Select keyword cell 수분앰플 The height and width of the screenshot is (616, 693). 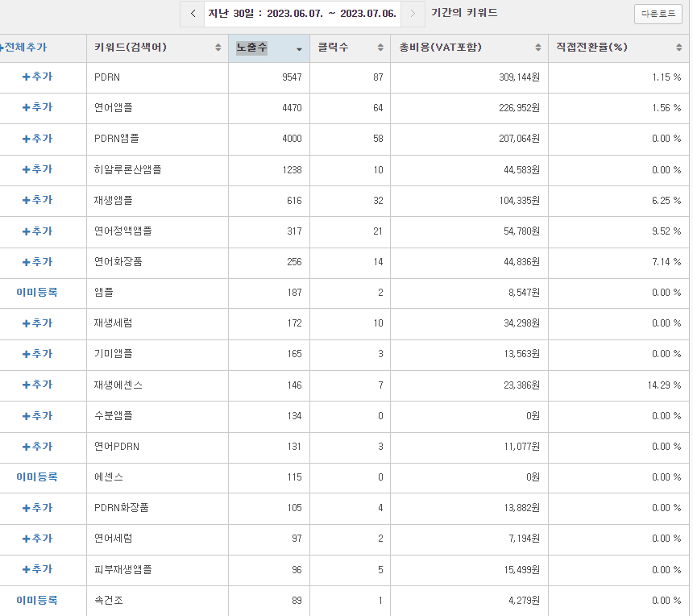pos(157,416)
